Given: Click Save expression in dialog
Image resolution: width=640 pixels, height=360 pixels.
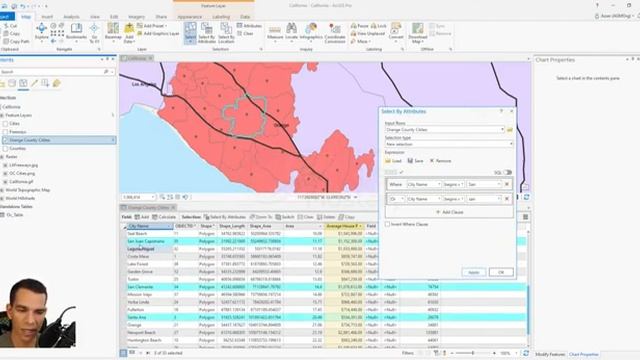Looking at the screenshot, I should 416,161.
